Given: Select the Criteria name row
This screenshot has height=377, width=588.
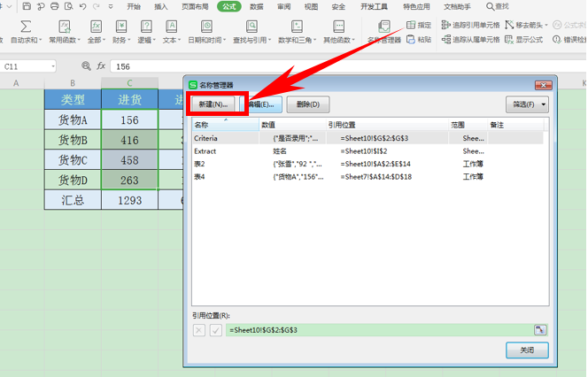Looking at the screenshot, I should pos(367,138).
